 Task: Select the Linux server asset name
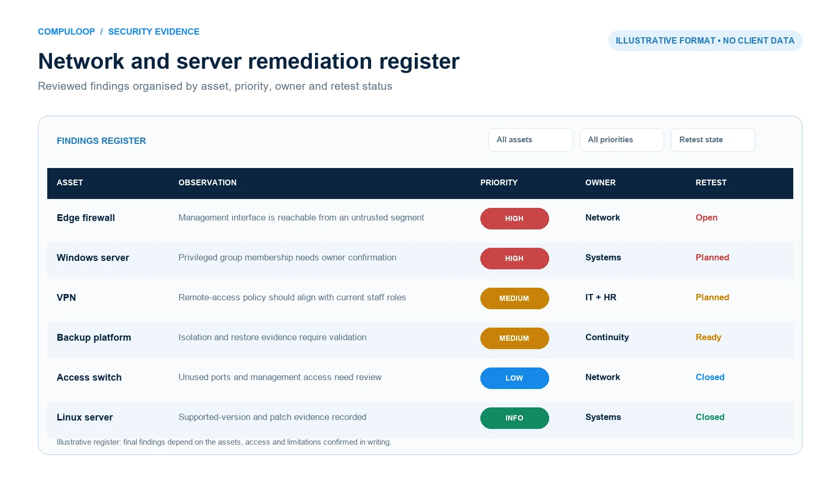(x=85, y=417)
